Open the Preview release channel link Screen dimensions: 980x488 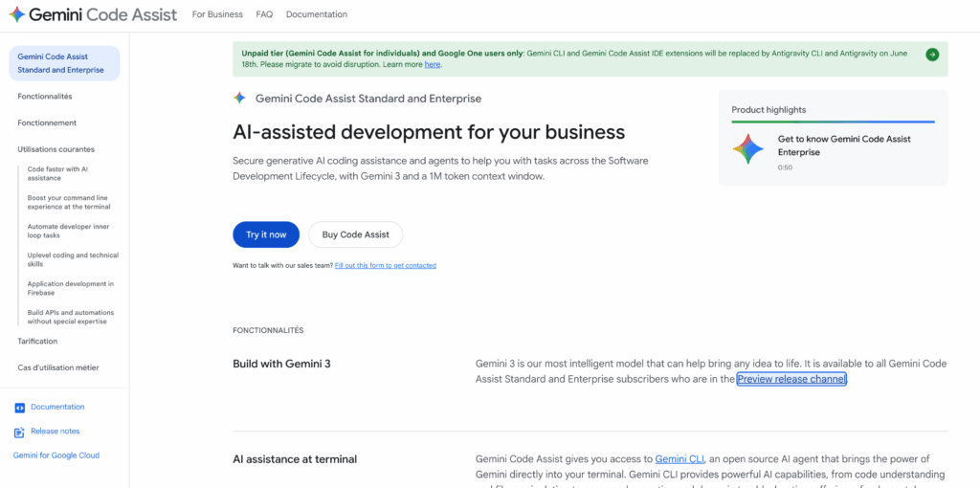791,379
